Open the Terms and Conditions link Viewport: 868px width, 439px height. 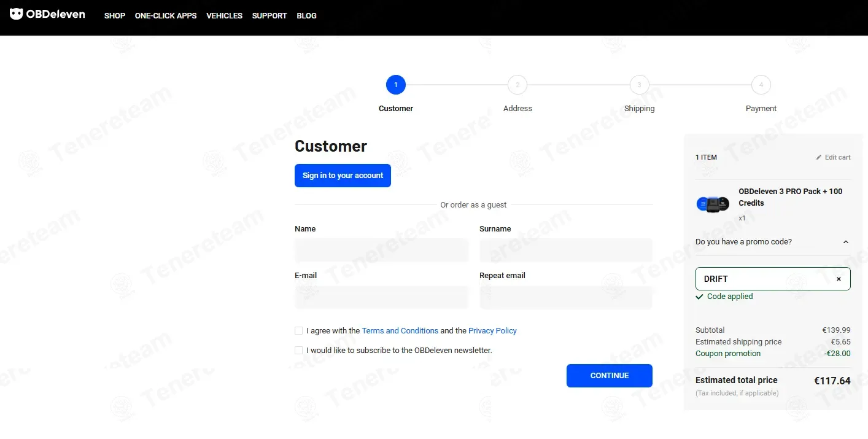(x=400, y=331)
